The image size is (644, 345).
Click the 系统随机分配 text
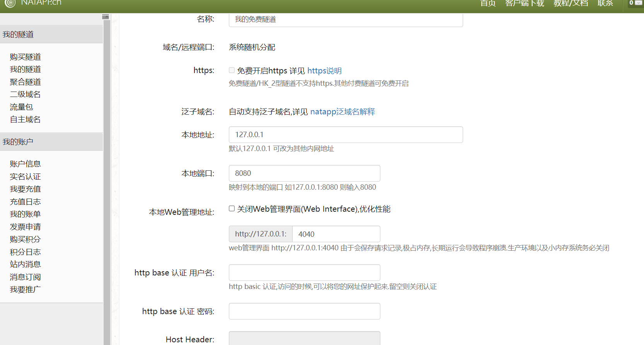click(252, 47)
